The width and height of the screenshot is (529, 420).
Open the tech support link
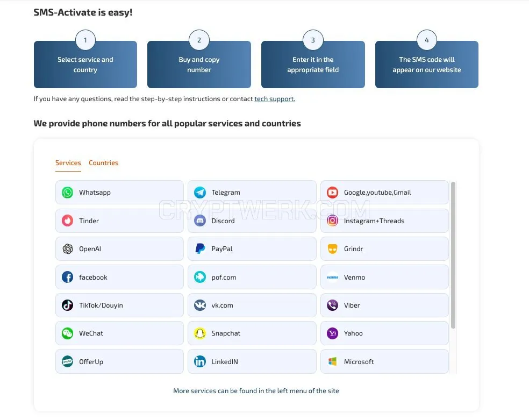[x=275, y=99]
